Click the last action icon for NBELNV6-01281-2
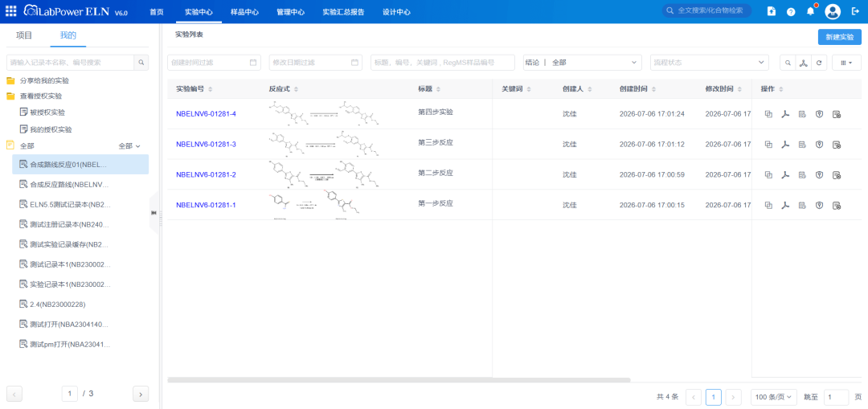868x409 pixels. (x=837, y=175)
